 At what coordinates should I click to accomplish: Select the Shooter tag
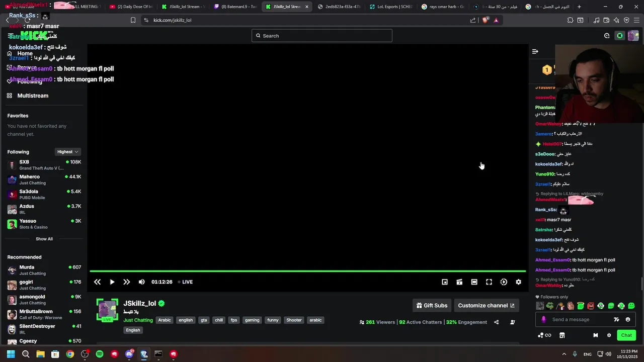pyautogui.click(x=294, y=320)
